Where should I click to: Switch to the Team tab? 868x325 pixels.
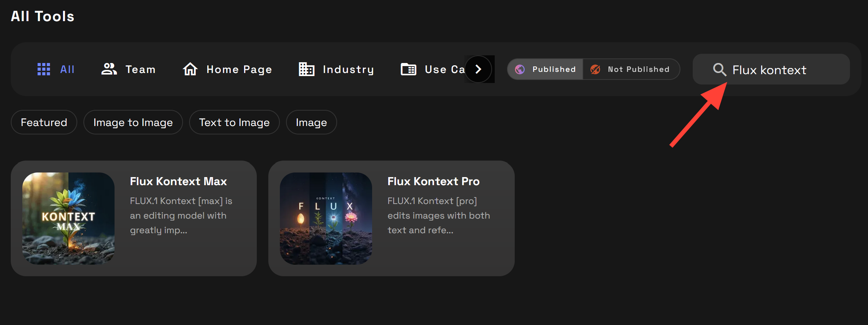(x=140, y=69)
